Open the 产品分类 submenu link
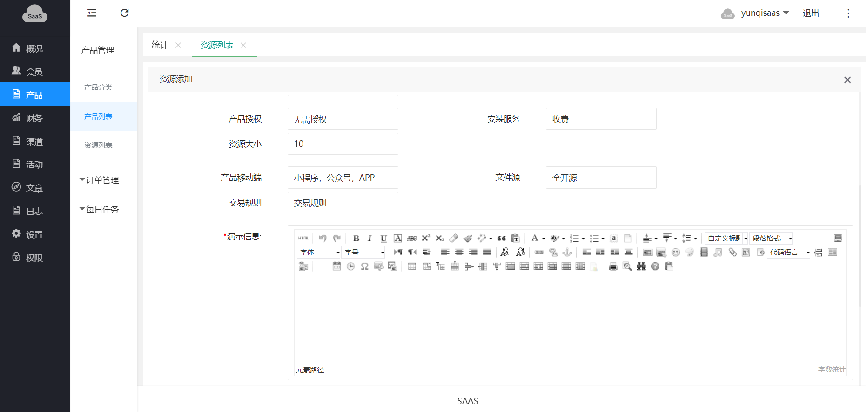The height and width of the screenshot is (412, 868). [98, 87]
